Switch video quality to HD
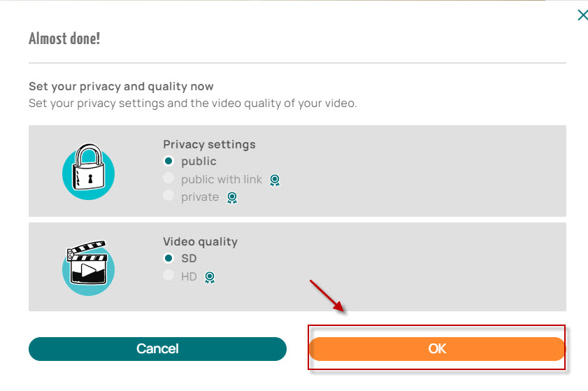The width and height of the screenshot is (588, 391). (168, 276)
